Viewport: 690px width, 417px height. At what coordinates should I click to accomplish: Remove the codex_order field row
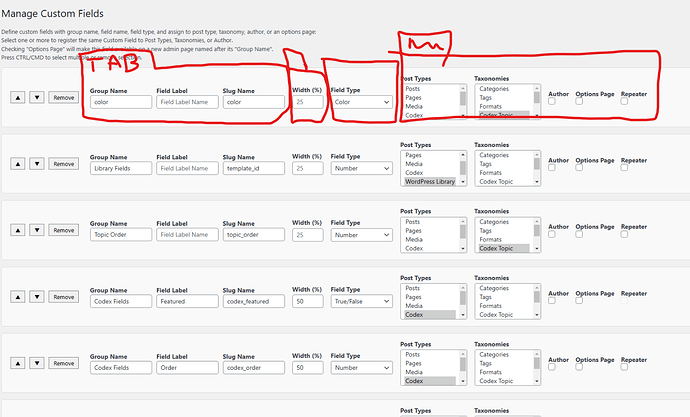pyautogui.click(x=64, y=363)
